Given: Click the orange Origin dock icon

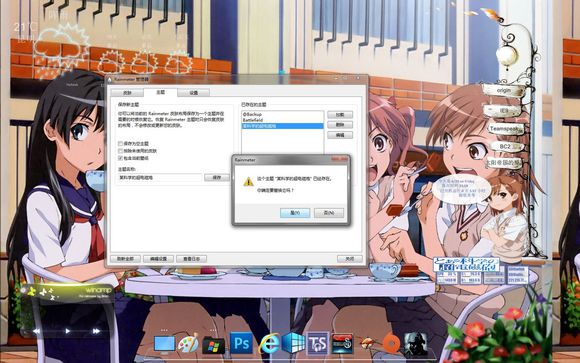Looking at the screenshot, I should click(391, 344).
